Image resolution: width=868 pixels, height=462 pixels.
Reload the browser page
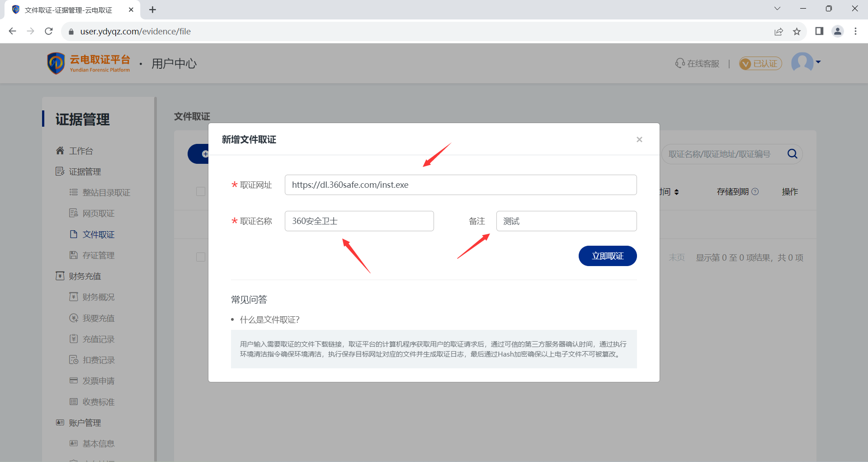point(49,31)
